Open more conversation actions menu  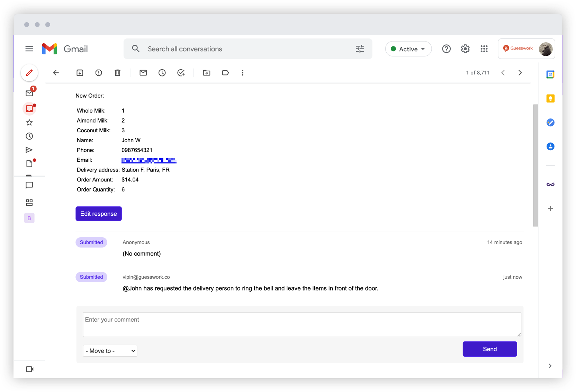(x=242, y=73)
